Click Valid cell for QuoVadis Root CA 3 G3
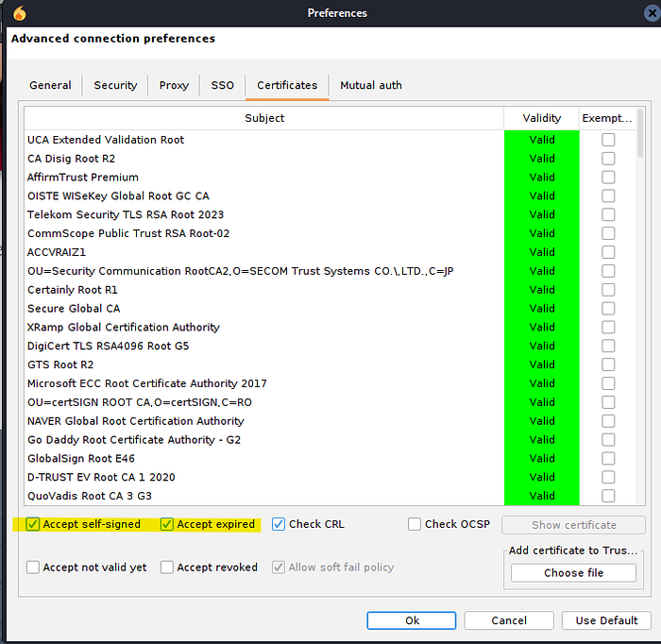This screenshot has height=644, width=661. 542,496
